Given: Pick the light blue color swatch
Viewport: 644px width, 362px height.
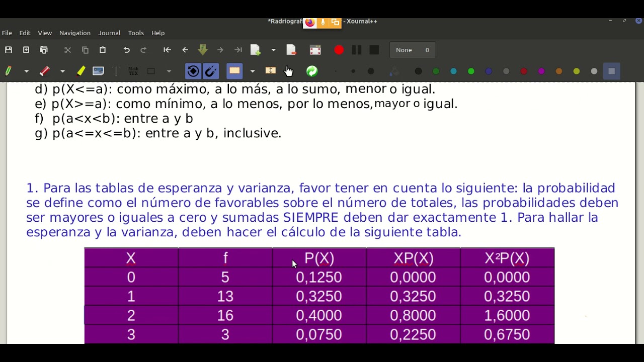Looking at the screenshot, I should point(453,71).
